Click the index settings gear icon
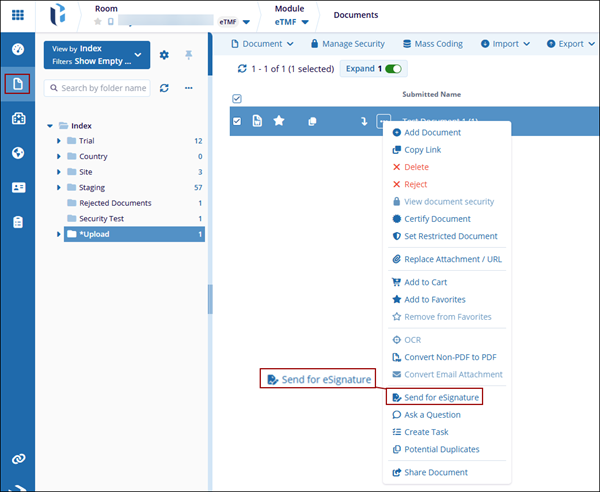Viewport: 600px width, 492px height. click(165, 55)
